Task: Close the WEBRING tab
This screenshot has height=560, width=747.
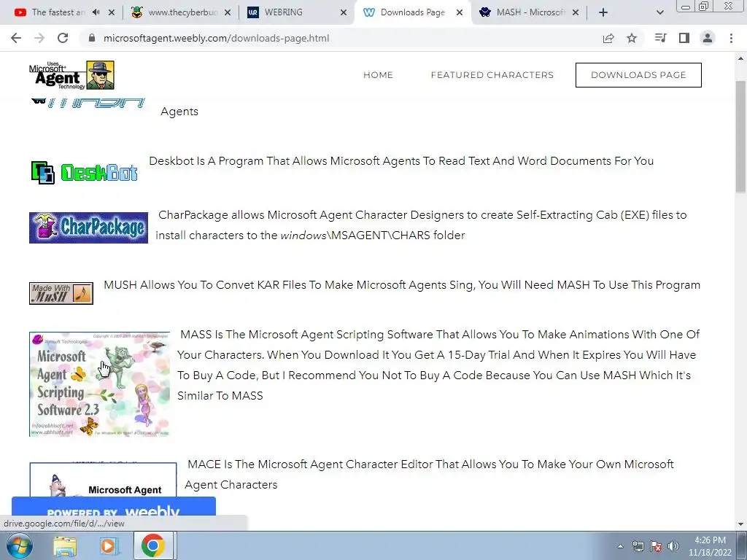Action: tap(344, 12)
